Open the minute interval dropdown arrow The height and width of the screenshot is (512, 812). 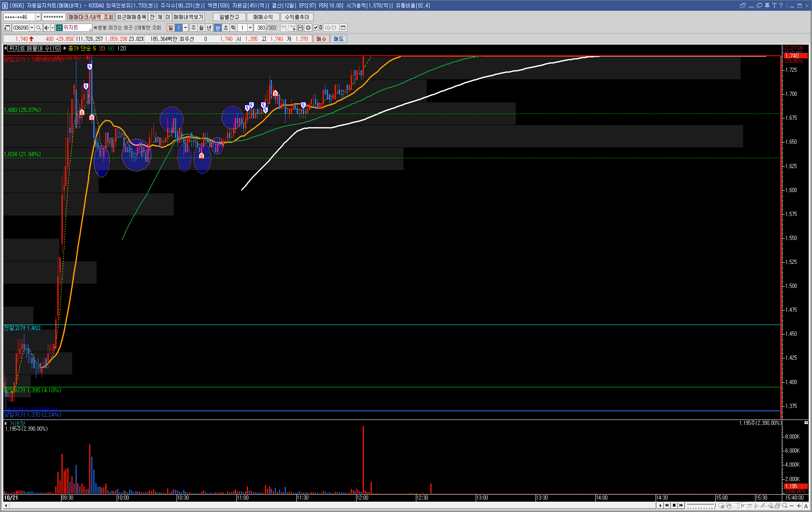(x=250, y=28)
